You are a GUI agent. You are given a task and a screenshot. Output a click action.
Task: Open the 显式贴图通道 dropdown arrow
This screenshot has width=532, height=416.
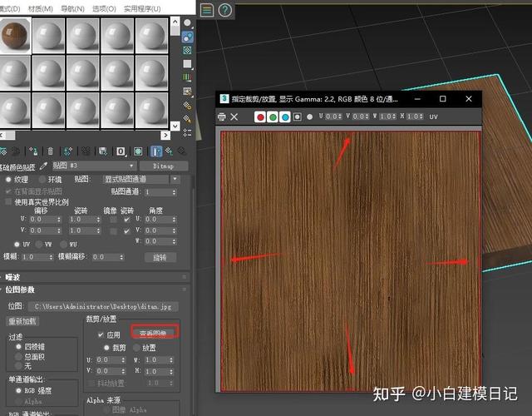pos(175,179)
